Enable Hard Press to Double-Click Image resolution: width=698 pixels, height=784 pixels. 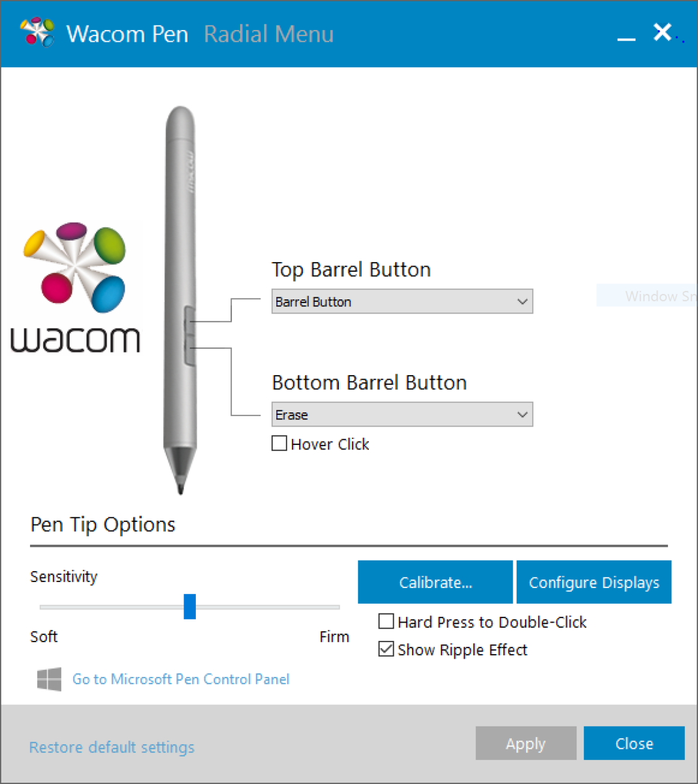point(387,621)
